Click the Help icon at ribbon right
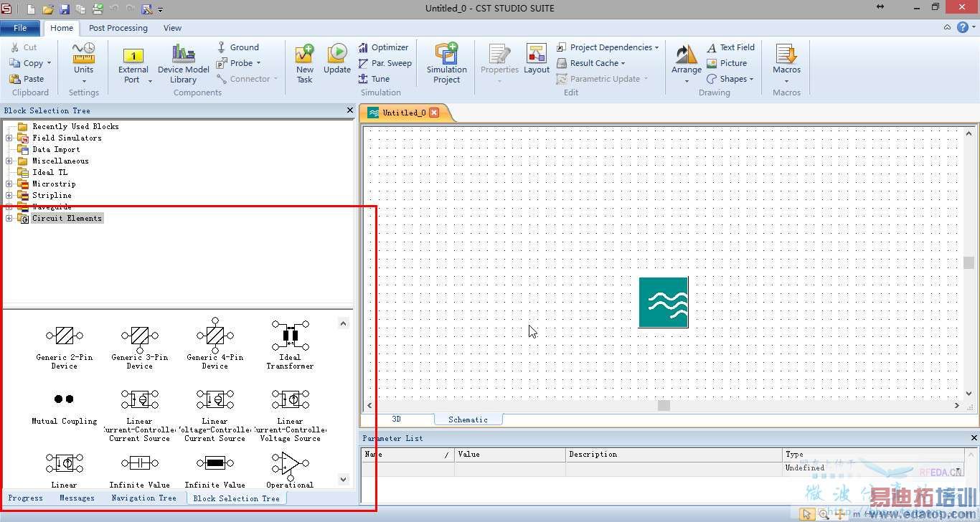The height and width of the screenshot is (522, 980). pyautogui.click(x=963, y=28)
